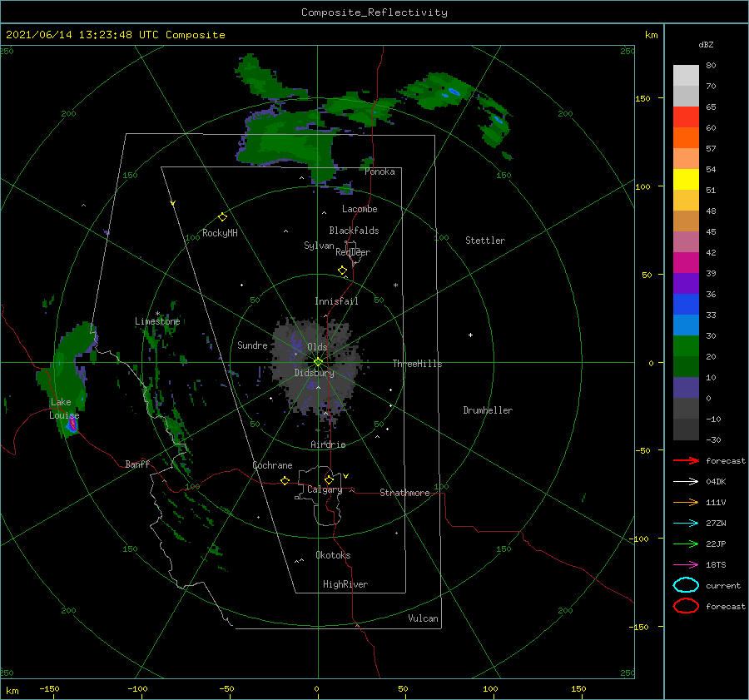Screen dimensions: 749x700
Task: Click the red forecast ellipse icon
Action: pyautogui.click(x=686, y=606)
